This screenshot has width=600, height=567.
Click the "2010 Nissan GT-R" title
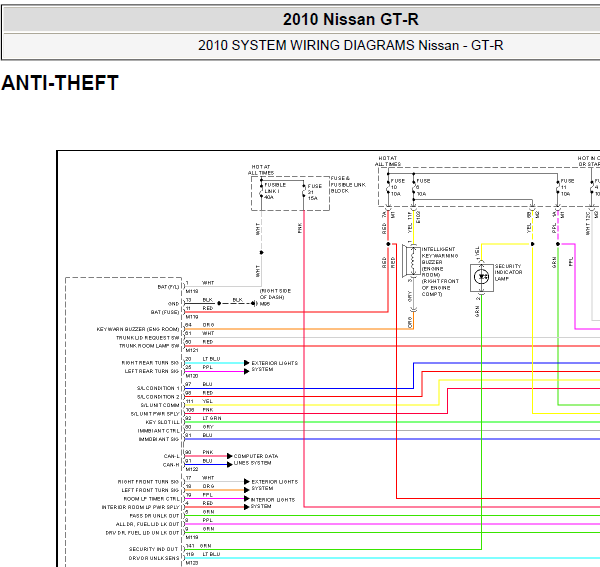(x=351, y=19)
